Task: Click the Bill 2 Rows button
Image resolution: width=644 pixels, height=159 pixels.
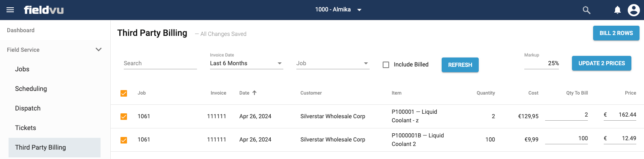Action: pos(616,33)
